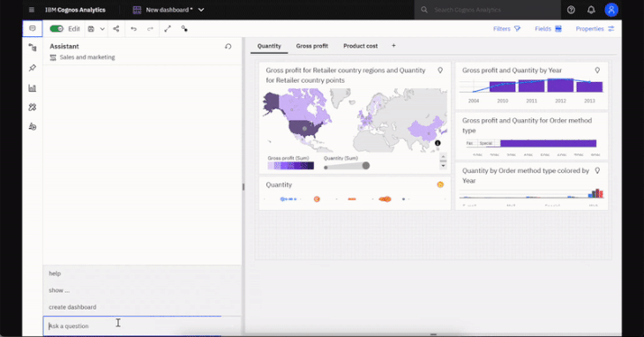Screen dimensions: 644x337
Task: Click the orange icon on Quantity widget
Action: pyautogui.click(x=440, y=184)
